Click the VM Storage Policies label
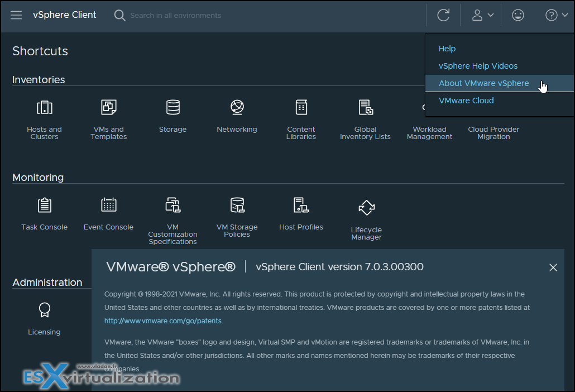 pyautogui.click(x=237, y=231)
